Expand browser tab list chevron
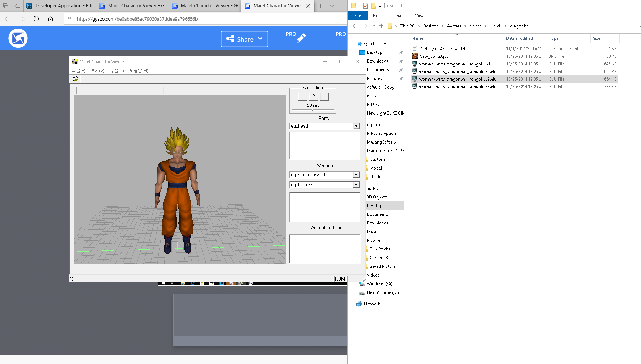 click(x=332, y=6)
